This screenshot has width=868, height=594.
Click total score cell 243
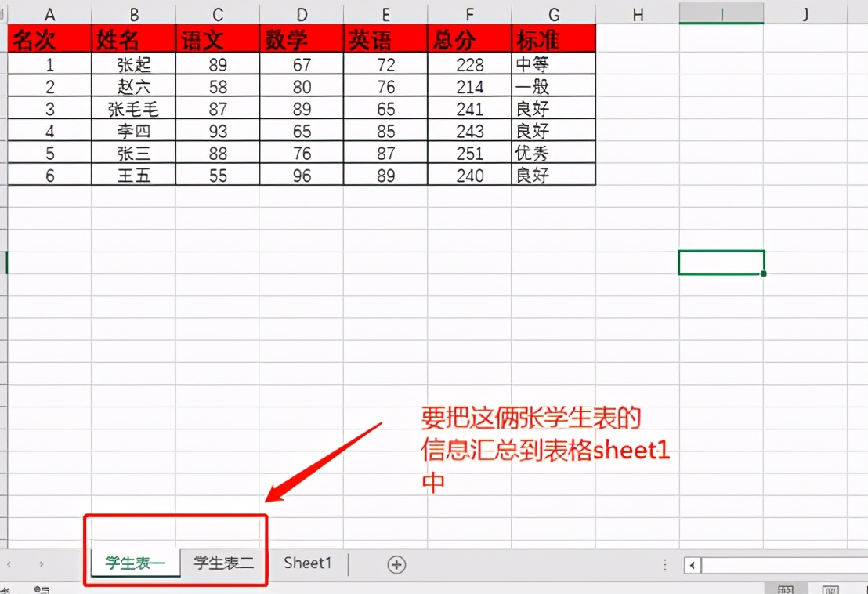pyautogui.click(x=469, y=130)
